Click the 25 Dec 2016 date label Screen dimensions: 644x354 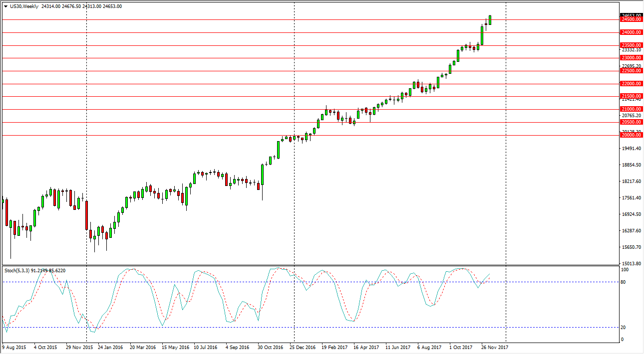click(303, 347)
